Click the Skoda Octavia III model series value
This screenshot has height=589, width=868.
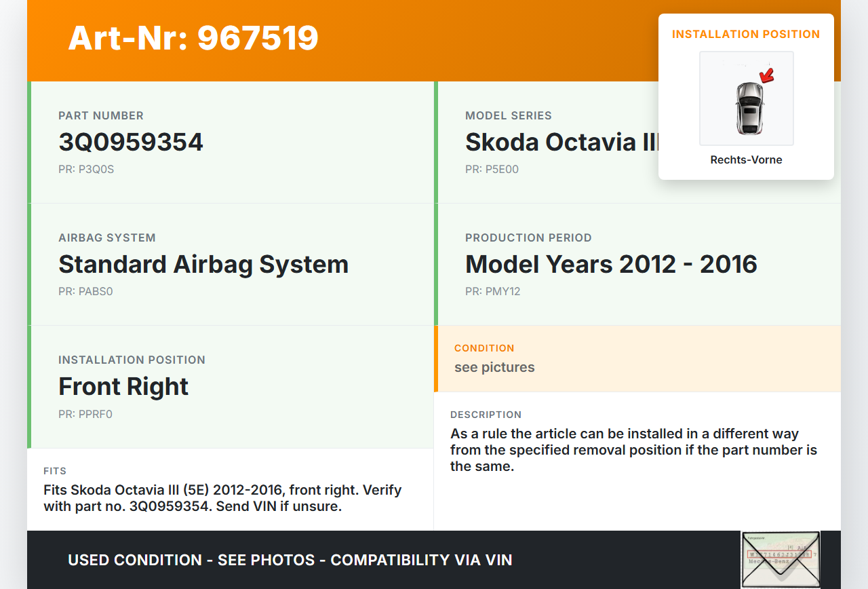[x=560, y=142]
